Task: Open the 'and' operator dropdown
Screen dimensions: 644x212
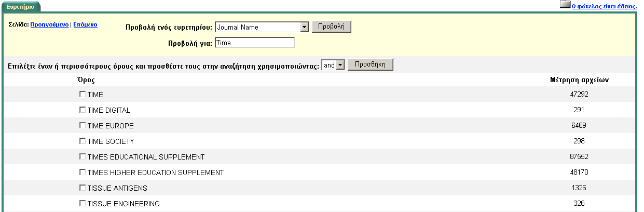Action: point(334,65)
